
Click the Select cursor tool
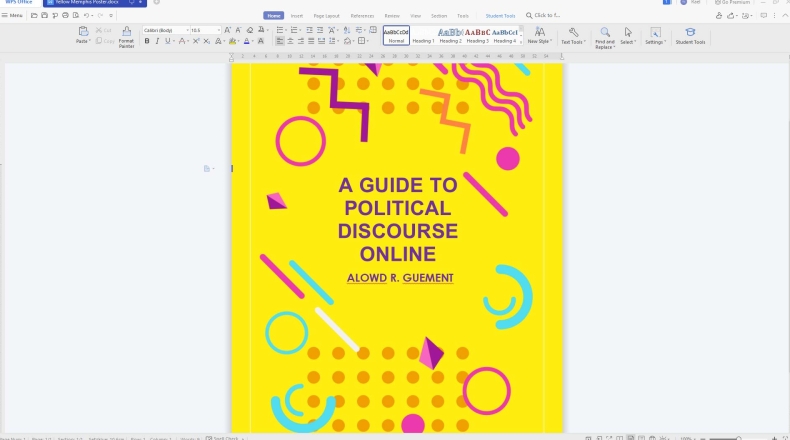tap(628, 36)
